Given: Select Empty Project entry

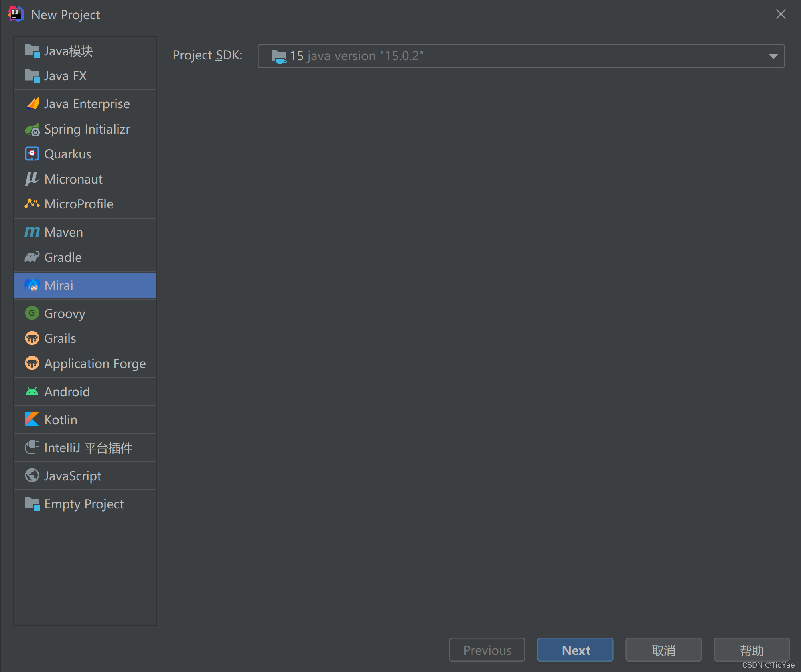Looking at the screenshot, I should click(85, 504).
